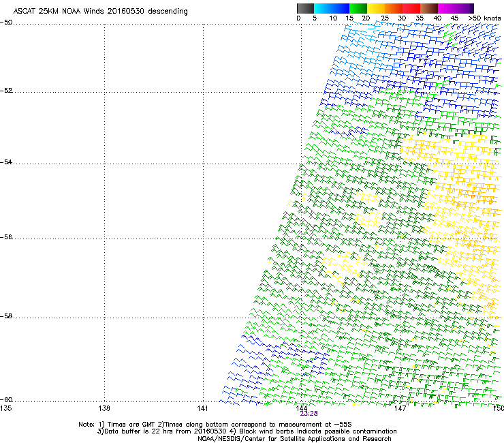Click the legend label '45'

(x=454, y=18)
